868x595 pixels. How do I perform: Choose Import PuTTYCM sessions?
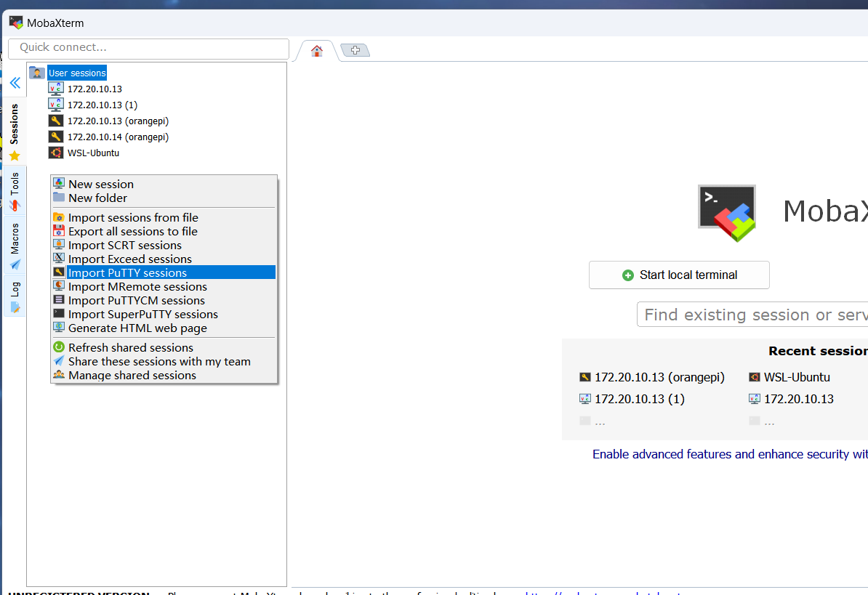pos(164,301)
